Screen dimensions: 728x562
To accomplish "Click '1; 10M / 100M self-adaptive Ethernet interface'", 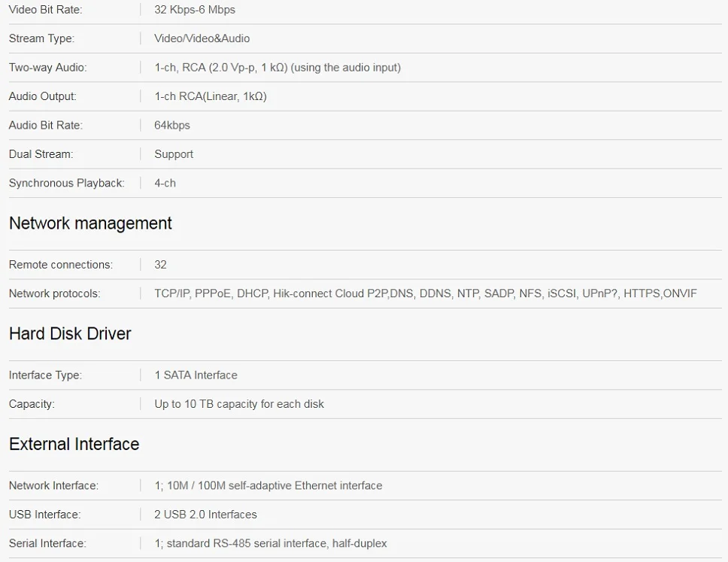I will pyautogui.click(x=268, y=485).
